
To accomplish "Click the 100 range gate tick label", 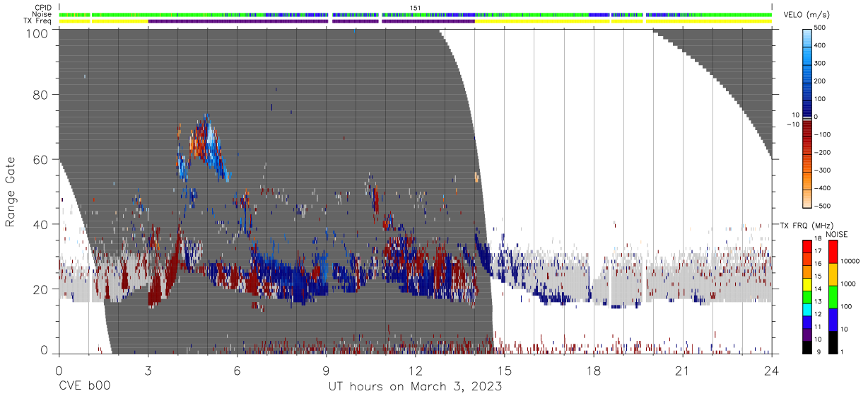I will pyautogui.click(x=37, y=33).
